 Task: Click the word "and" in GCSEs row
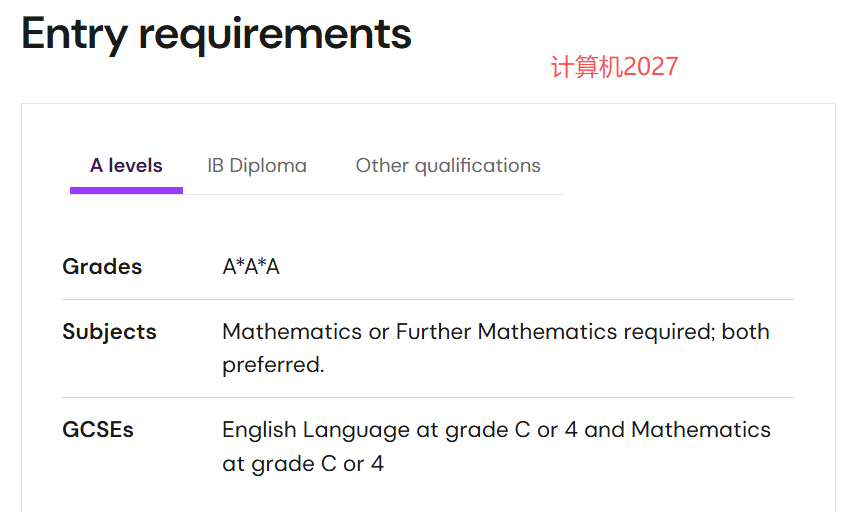click(x=604, y=430)
